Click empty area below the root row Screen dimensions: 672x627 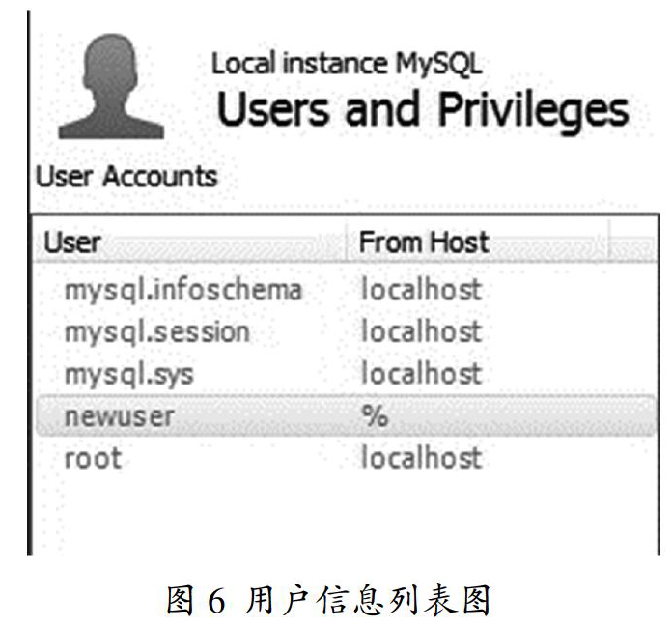[x=346, y=515]
